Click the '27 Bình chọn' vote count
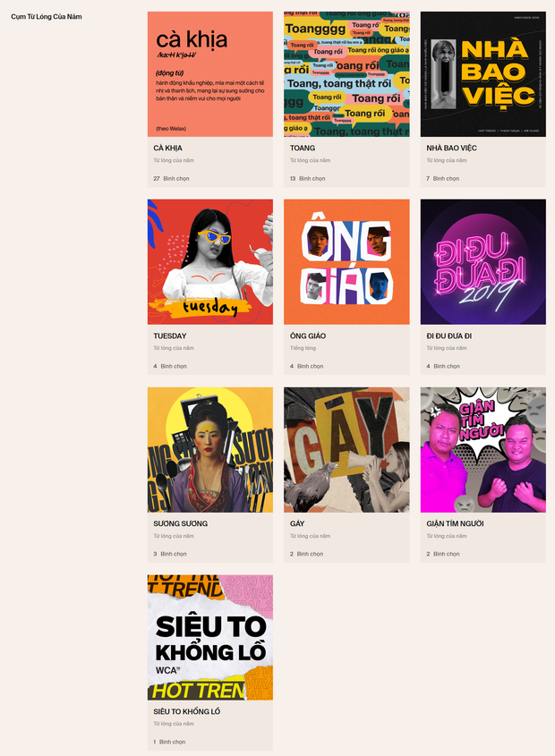This screenshot has width=555, height=756. [x=171, y=178]
